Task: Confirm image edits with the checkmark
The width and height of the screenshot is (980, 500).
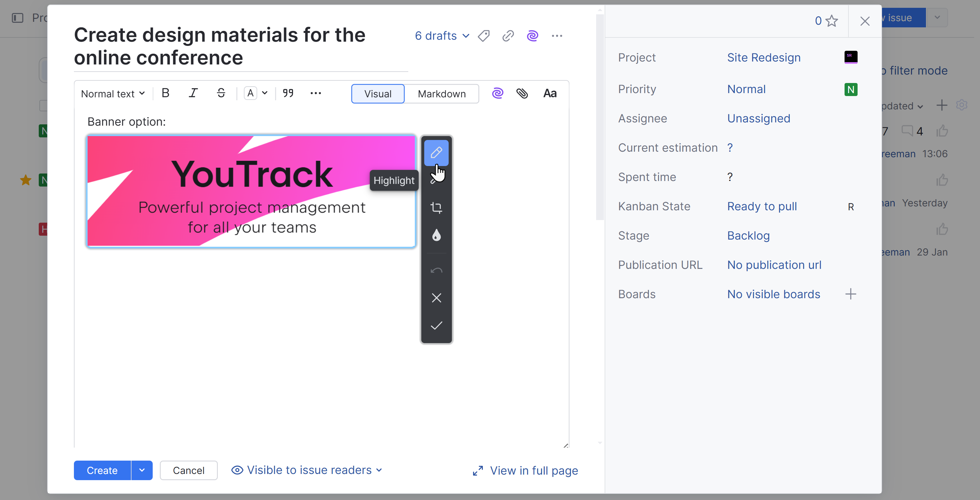Action: click(436, 326)
